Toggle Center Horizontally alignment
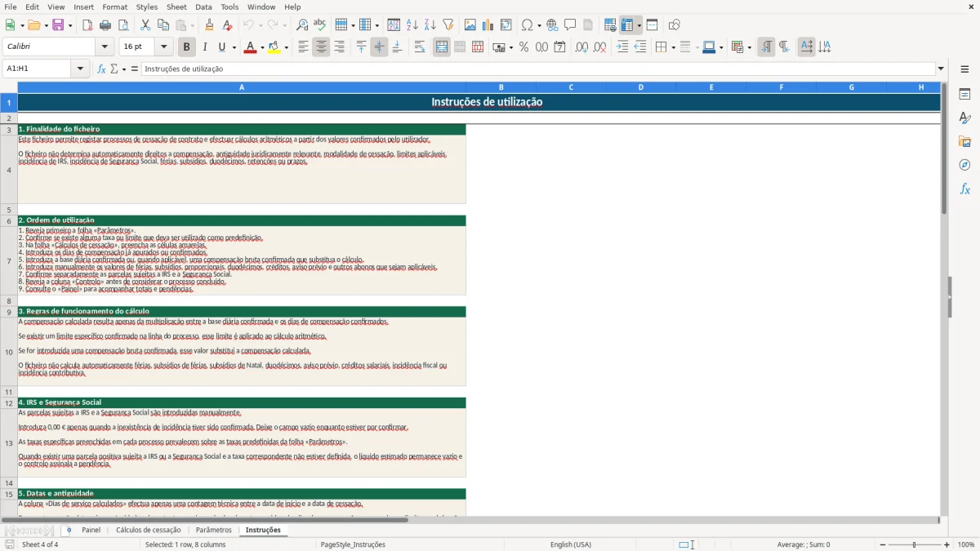This screenshot has height=551, width=980. 321,47
